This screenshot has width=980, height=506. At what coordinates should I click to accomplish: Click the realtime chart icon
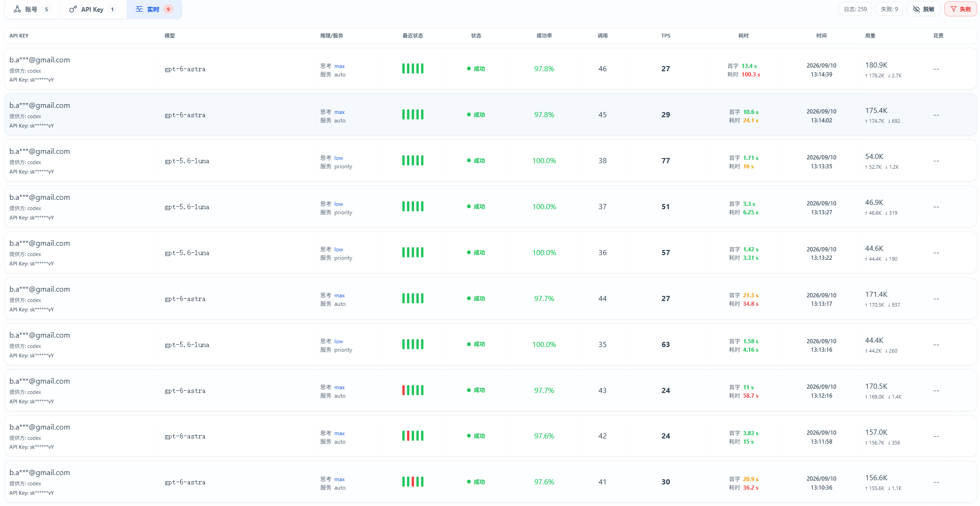pyautogui.click(x=139, y=9)
